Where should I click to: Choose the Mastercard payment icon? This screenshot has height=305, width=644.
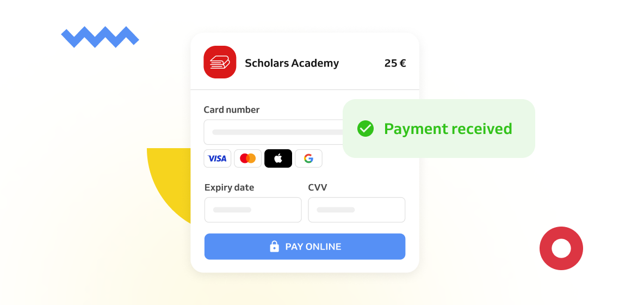247,158
